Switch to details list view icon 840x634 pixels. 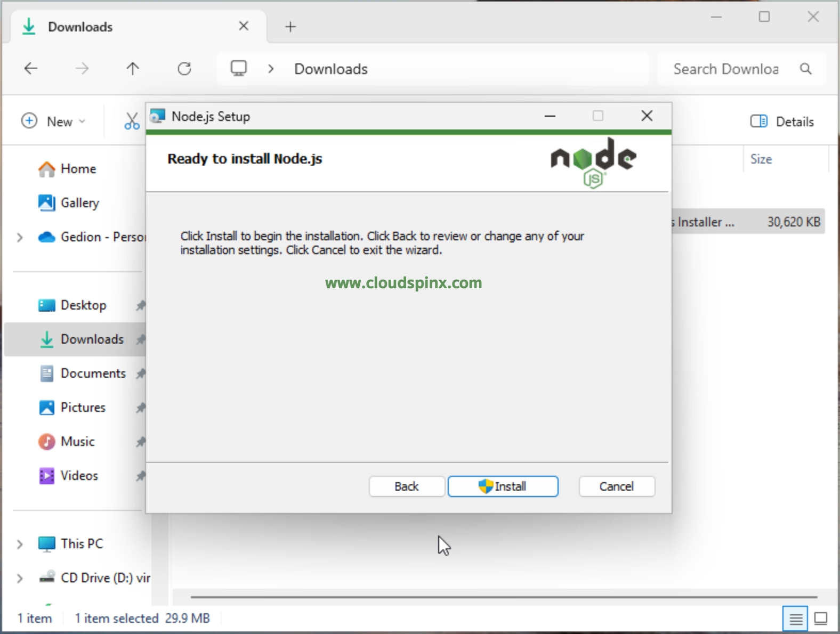click(795, 619)
